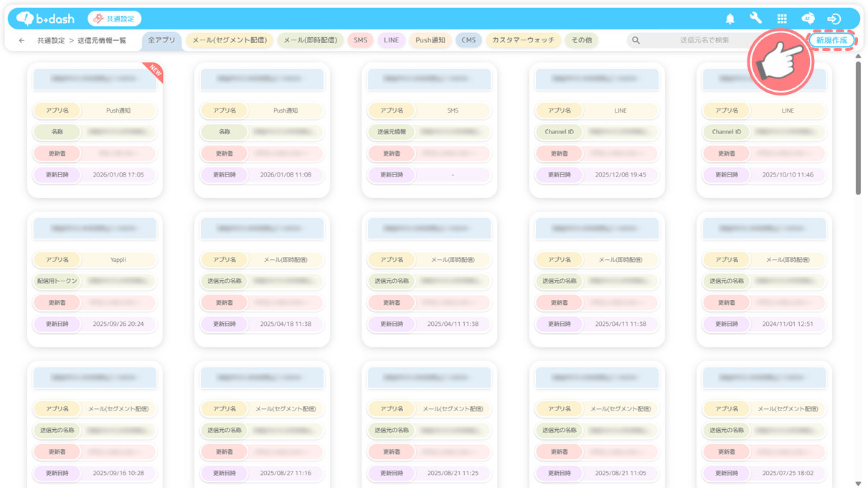
Task: Click the logout arrow icon
Action: (x=834, y=19)
